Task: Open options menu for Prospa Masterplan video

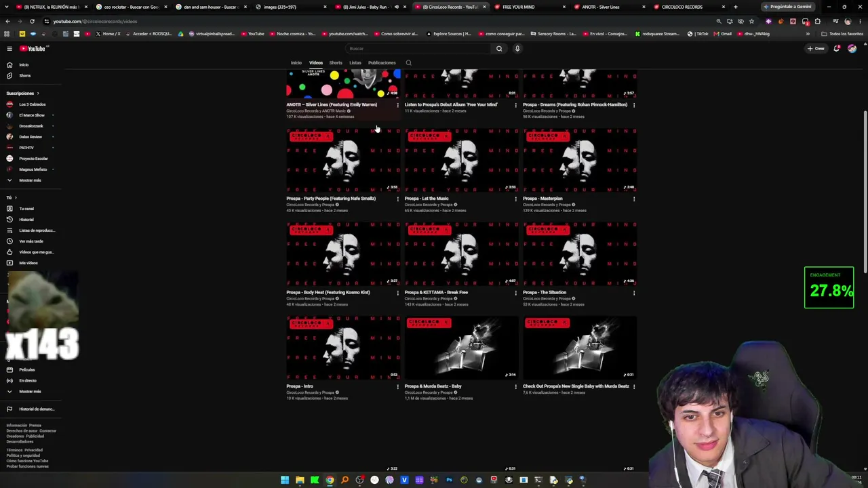Action: [x=634, y=199]
